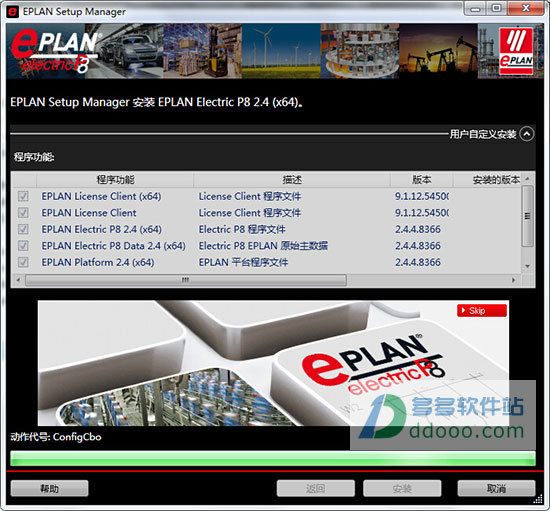
Task: Skip the promotional video
Action: point(482,310)
